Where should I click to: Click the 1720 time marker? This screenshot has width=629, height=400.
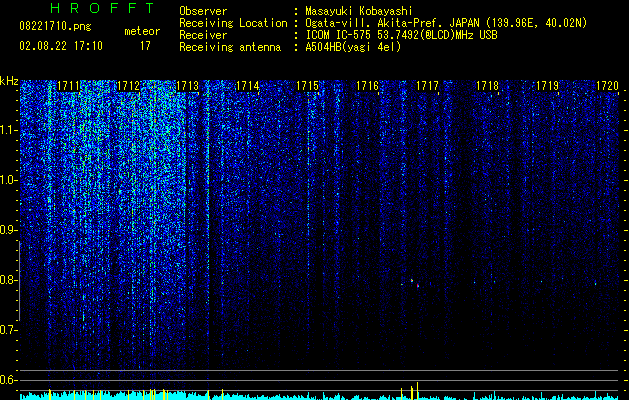coord(607,86)
